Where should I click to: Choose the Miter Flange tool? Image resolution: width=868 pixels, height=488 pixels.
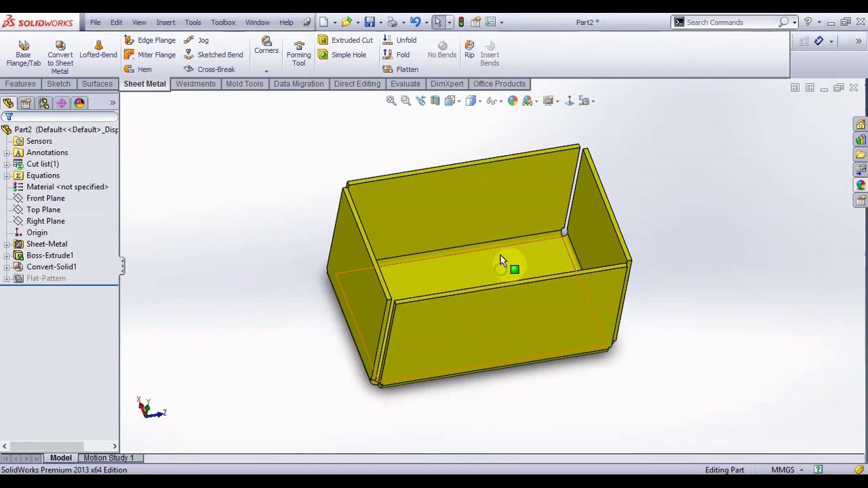150,55
